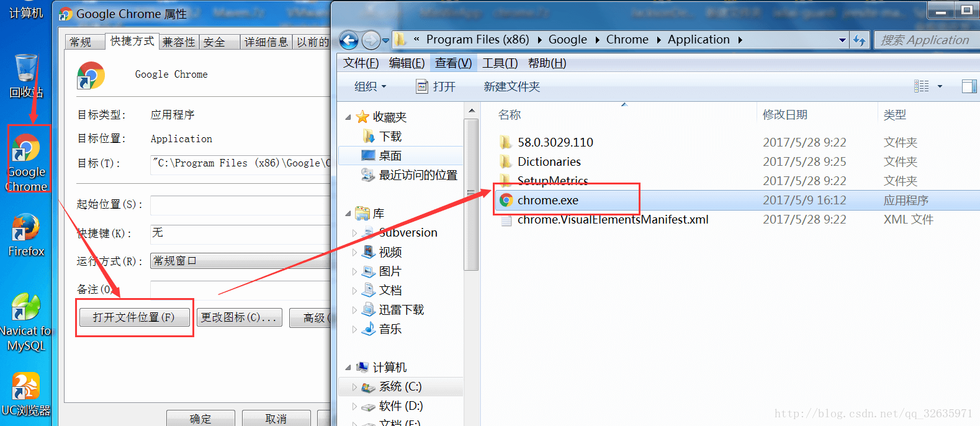Click the Explorer back arrow button
980x426 pixels.
[x=349, y=41]
